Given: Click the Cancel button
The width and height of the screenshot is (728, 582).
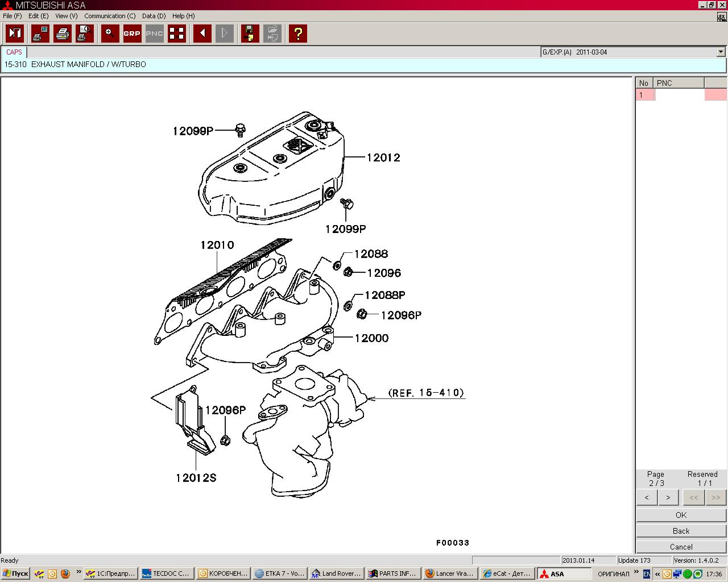Looking at the screenshot, I should [681, 547].
